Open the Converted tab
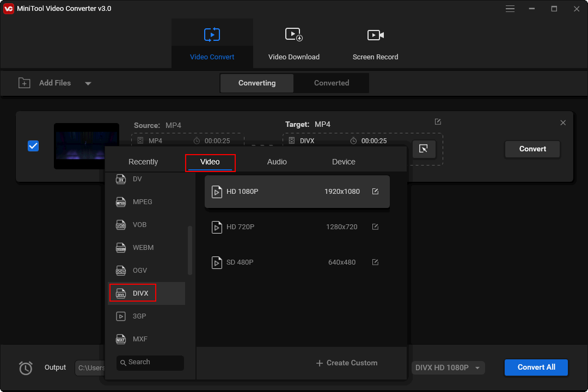 pyautogui.click(x=331, y=83)
